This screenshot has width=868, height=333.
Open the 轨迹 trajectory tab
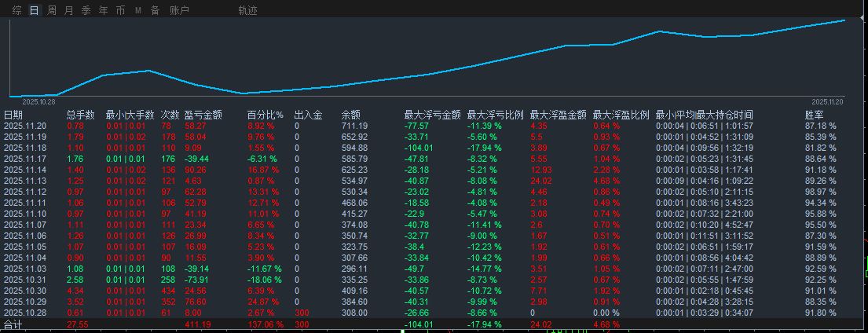click(x=247, y=10)
